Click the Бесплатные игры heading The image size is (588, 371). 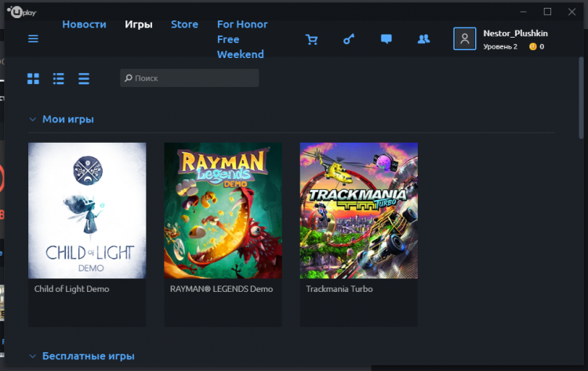(x=88, y=356)
